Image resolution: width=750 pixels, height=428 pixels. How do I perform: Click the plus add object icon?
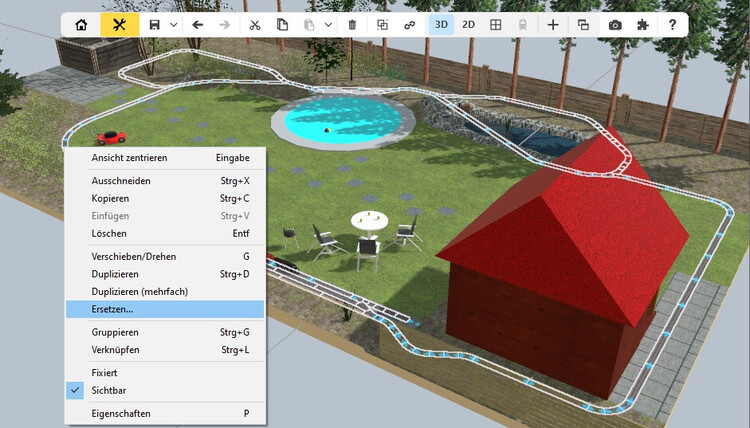(553, 25)
